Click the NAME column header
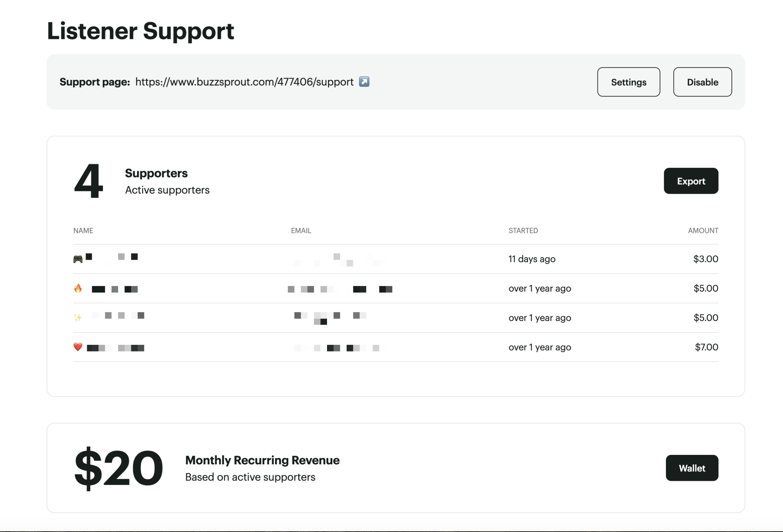 tap(83, 231)
